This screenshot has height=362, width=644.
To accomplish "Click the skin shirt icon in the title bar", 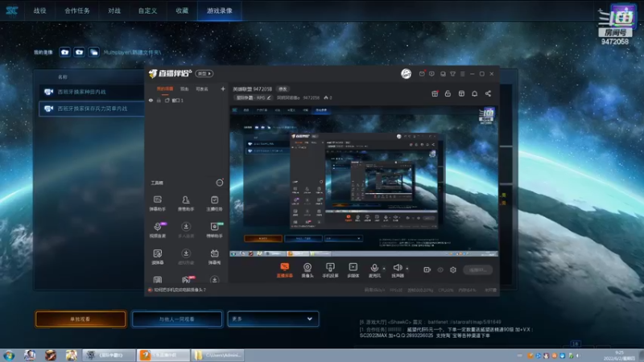I will (452, 74).
